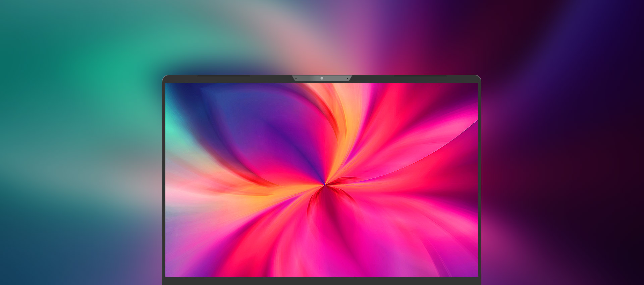Viewport: 644px width, 285px height.
Task: Click the webcam lens on the laptop
Action: (322, 78)
